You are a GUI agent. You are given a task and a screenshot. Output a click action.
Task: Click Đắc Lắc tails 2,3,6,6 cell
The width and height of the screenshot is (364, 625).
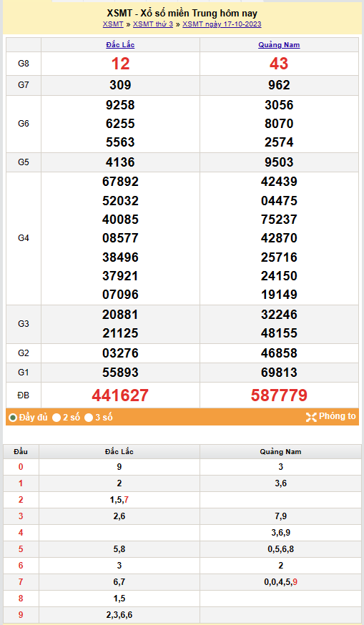click(119, 615)
